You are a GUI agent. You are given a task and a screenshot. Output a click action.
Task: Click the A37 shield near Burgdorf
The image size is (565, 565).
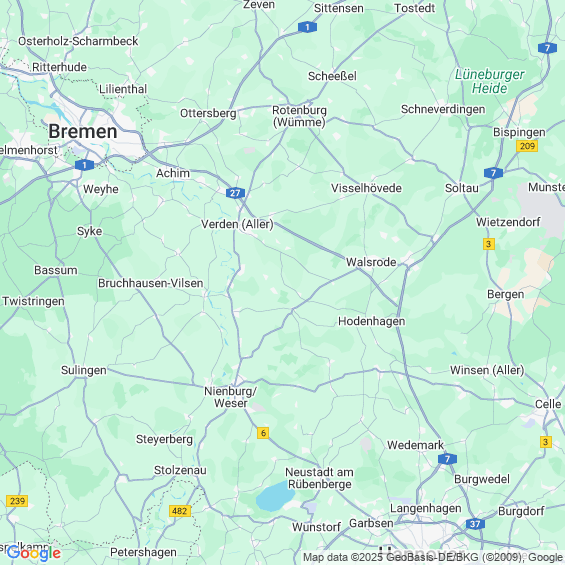(x=475, y=524)
